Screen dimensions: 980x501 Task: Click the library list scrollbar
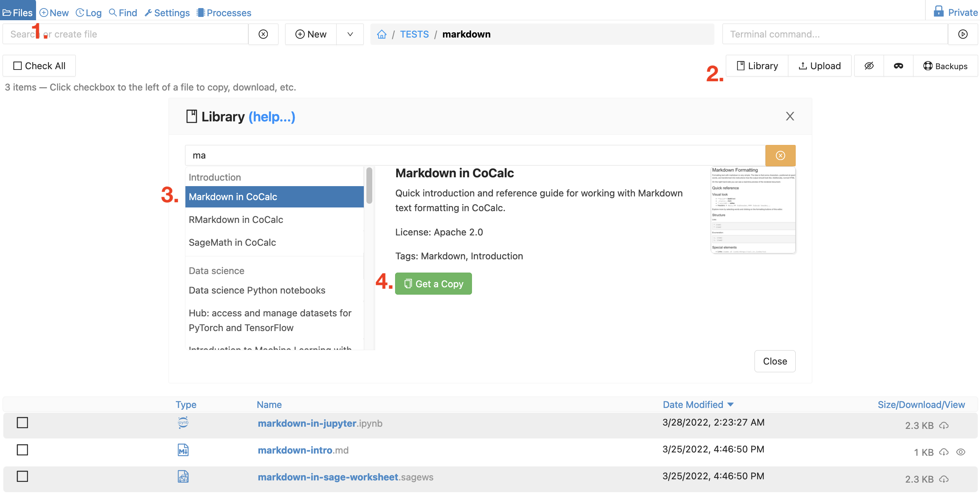pos(369,186)
